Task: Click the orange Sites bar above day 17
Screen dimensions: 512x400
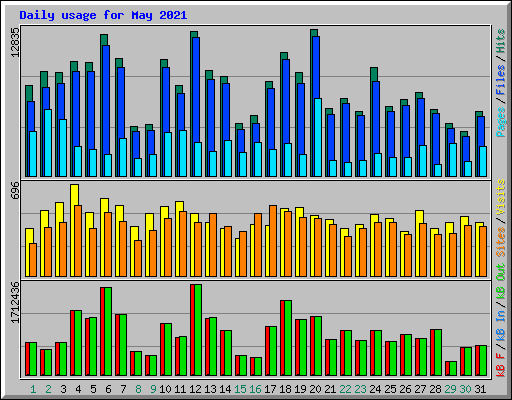Action: point(273,241)
